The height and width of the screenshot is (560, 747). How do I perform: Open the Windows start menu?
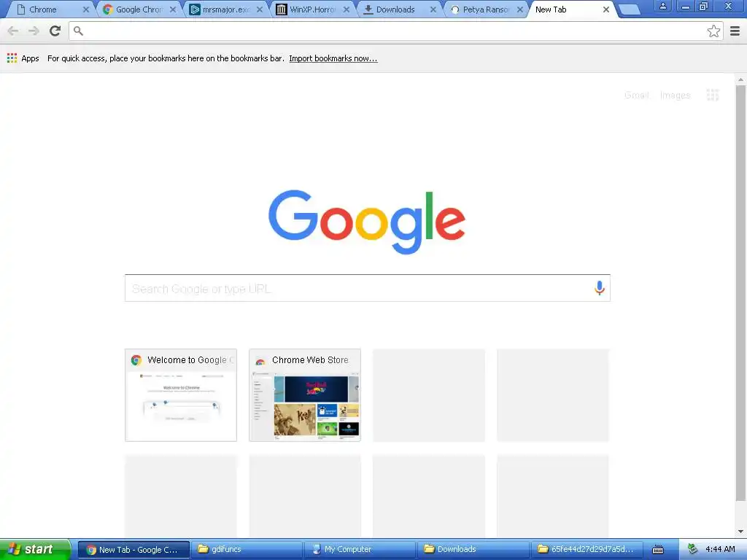pos(35,550)
